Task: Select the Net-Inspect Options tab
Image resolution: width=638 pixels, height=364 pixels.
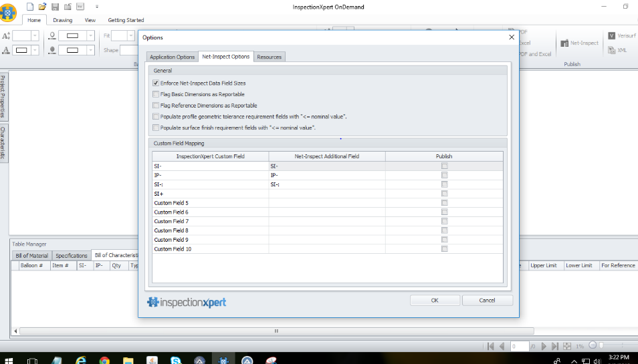Action: click(226, 57)
